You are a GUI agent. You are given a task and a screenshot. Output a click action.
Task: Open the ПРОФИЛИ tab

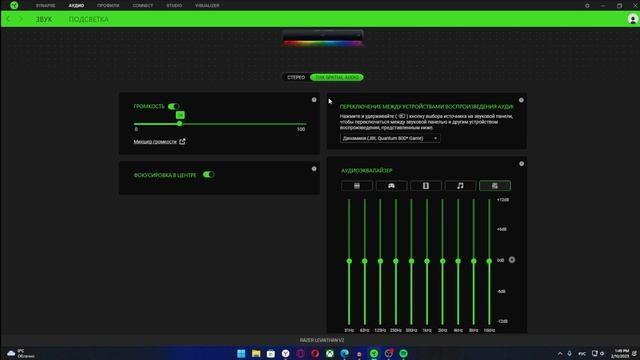[x=108, y=6]
